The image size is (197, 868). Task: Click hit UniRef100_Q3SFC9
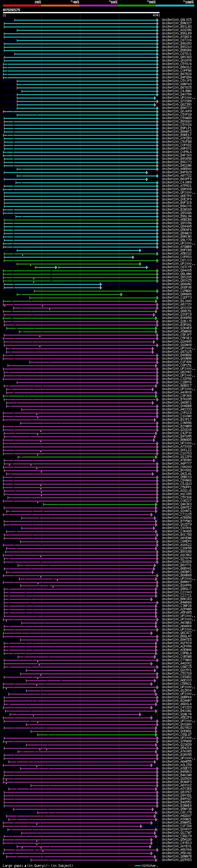[177, 314]
